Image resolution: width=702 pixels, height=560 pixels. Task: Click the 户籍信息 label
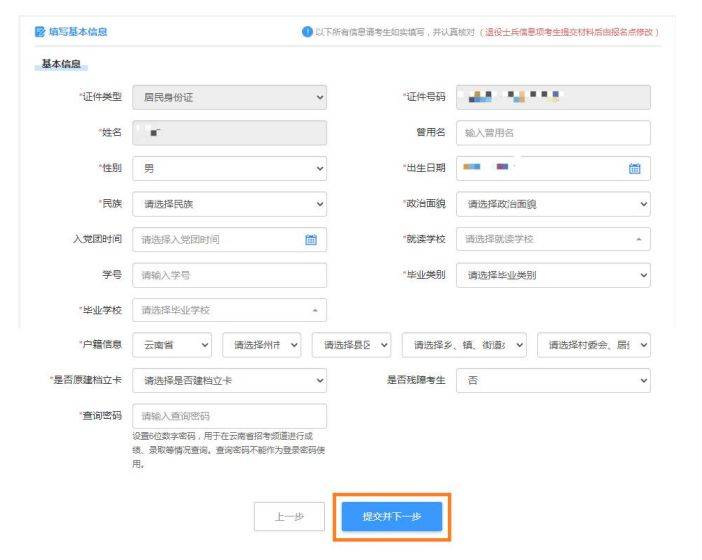click(x=101, y=344)
